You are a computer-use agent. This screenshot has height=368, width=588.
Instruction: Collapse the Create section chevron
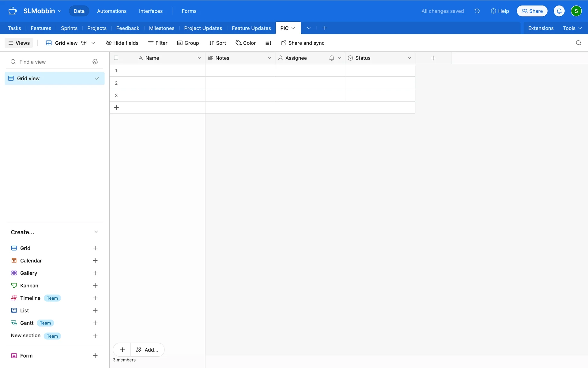[x=96, y=232]
